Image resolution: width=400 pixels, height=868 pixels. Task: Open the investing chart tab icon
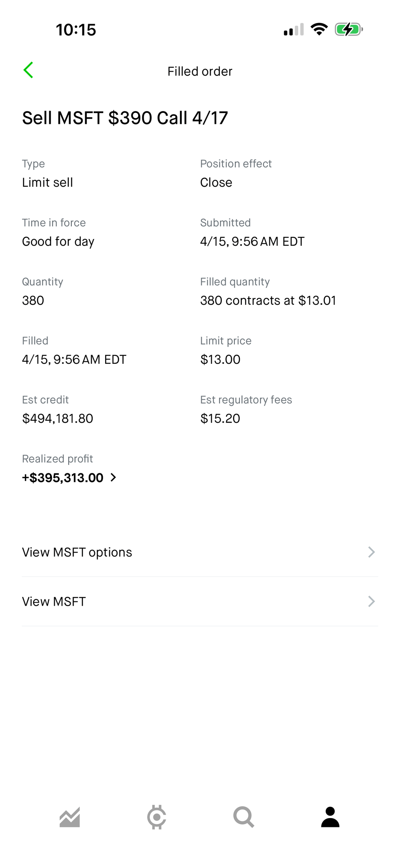70,817
